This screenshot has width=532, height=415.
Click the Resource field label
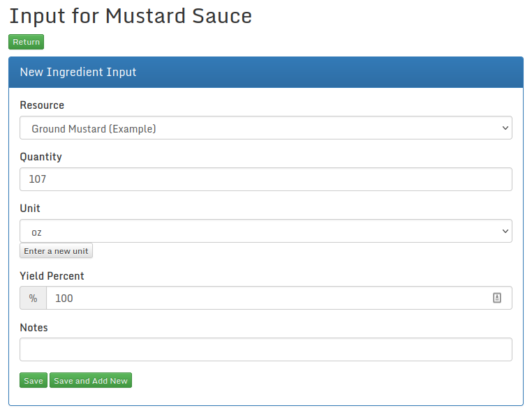(42, 105)
